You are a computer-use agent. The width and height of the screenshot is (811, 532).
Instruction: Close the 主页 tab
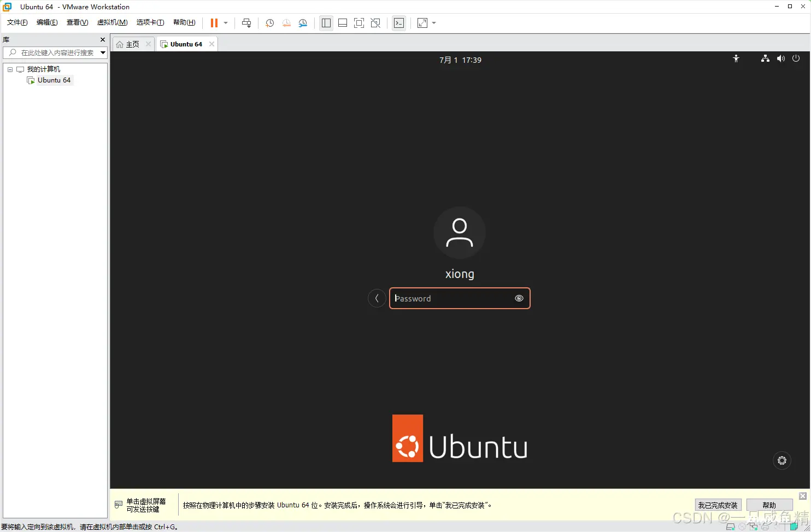tap(148, 44)
